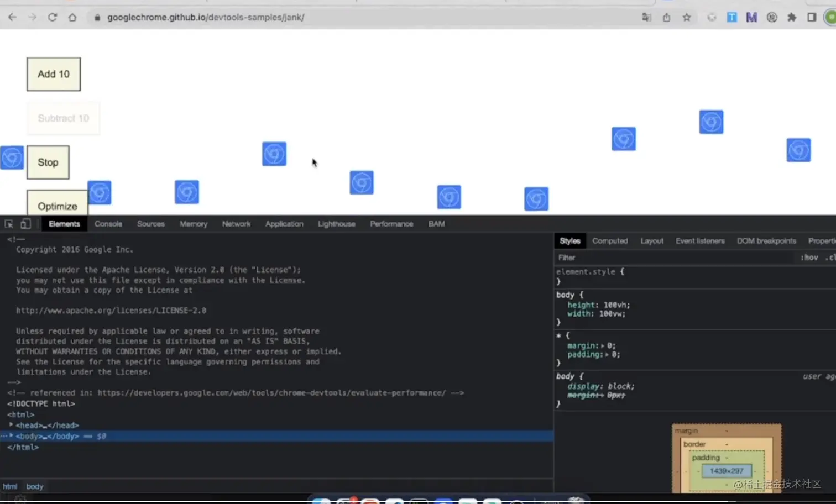This screenshot has width=836, height=504.
Task: Select the opening <html> tag line
Action: (20, 414)
